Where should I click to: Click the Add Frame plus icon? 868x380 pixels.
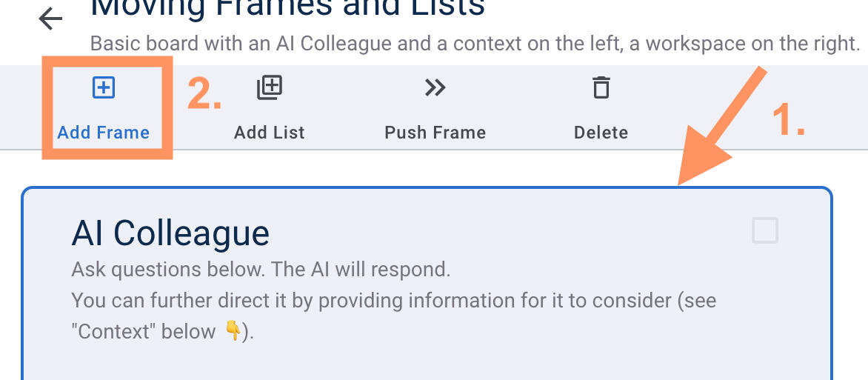click(104, 88)
